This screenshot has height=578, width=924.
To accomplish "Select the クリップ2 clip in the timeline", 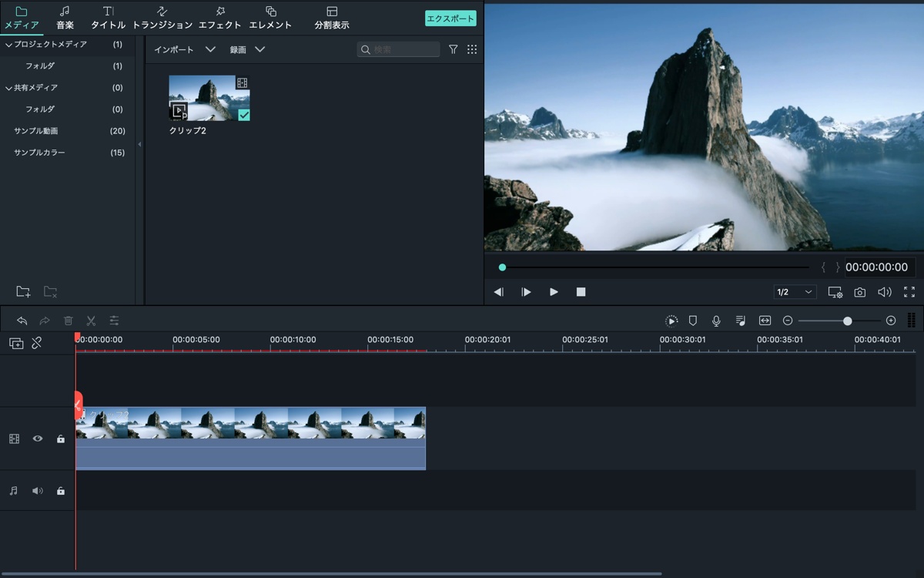I will (250, 439).
